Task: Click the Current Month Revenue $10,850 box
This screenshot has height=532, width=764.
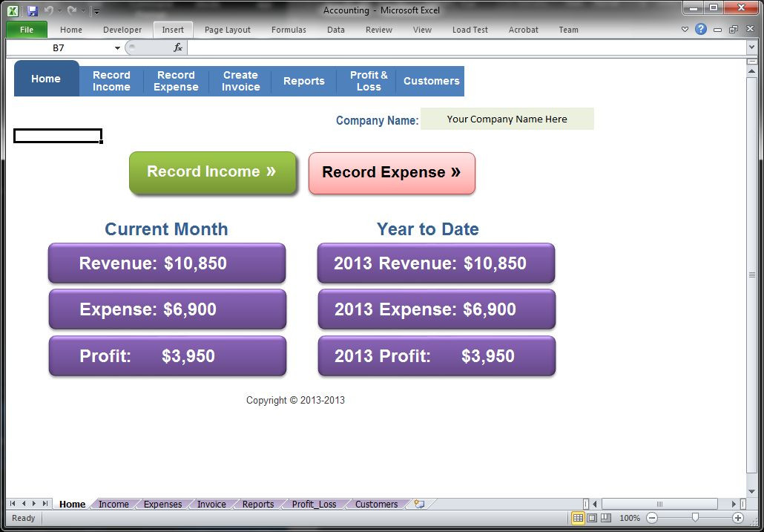Action: pyautogui.click(x=167, y=263)
